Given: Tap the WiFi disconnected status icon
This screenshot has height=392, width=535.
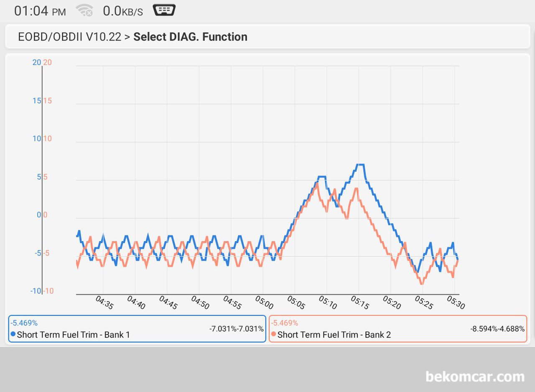Looking at the screenshot, I should coord(84,10).
